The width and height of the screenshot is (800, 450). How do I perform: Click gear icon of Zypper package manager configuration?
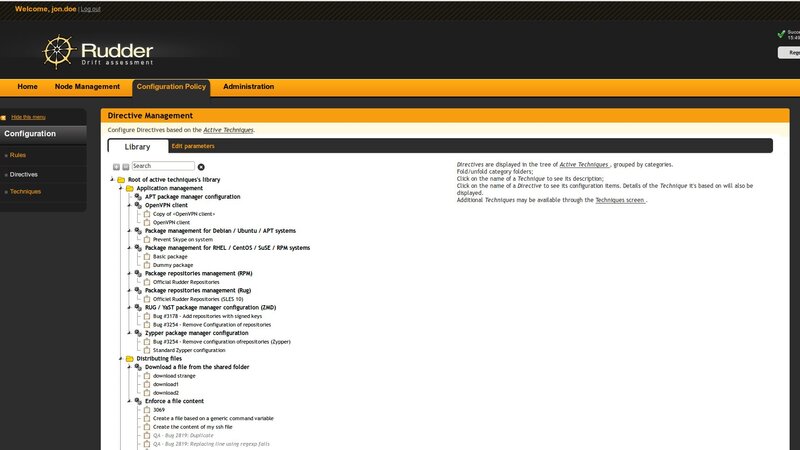[138, 333]
